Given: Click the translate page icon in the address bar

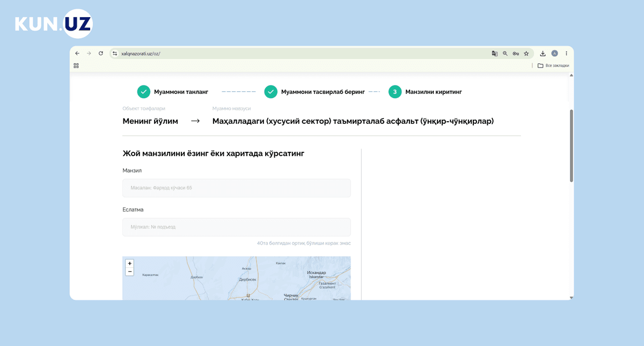Looking at the screenshot, I should [x=495, y=54].
